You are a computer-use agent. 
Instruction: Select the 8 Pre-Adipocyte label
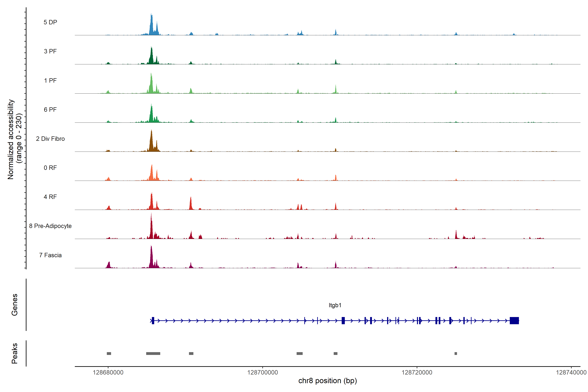tap(50, 226)
